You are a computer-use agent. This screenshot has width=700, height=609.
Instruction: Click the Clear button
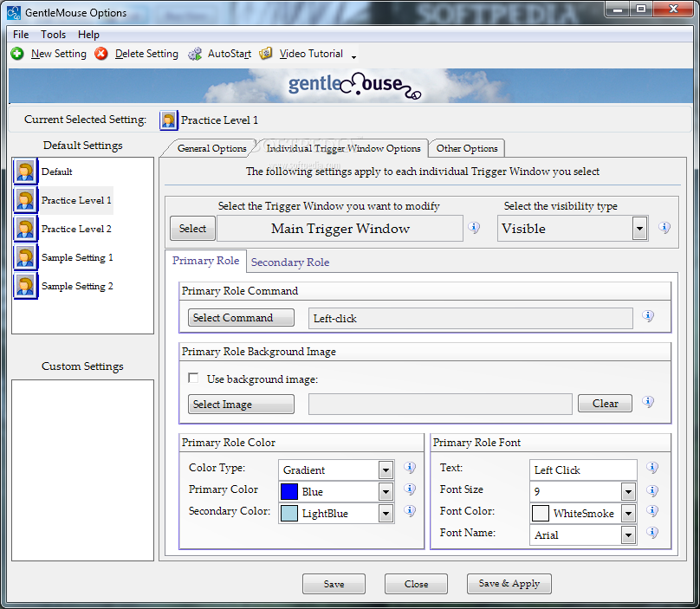[x=605, y=403]
